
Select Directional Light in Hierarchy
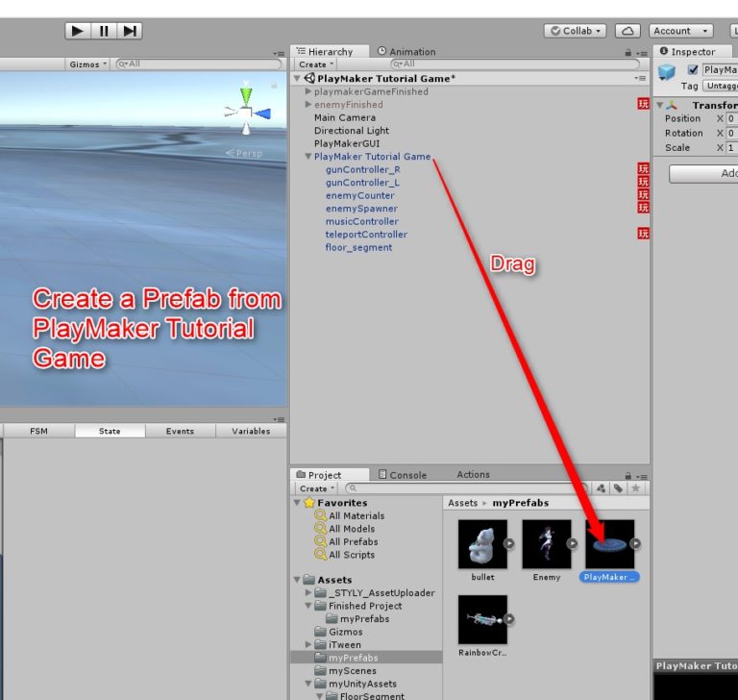point(352,131)
